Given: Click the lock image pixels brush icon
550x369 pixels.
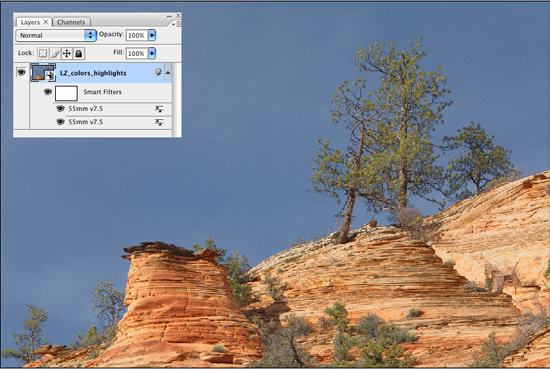Looking at the screenshot, I should coord(55,53).
